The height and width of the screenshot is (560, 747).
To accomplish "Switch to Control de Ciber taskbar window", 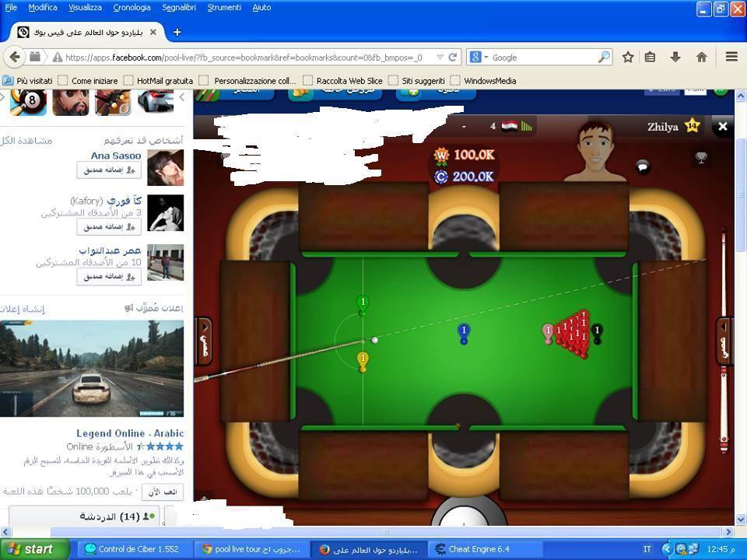I will (134, 549).
